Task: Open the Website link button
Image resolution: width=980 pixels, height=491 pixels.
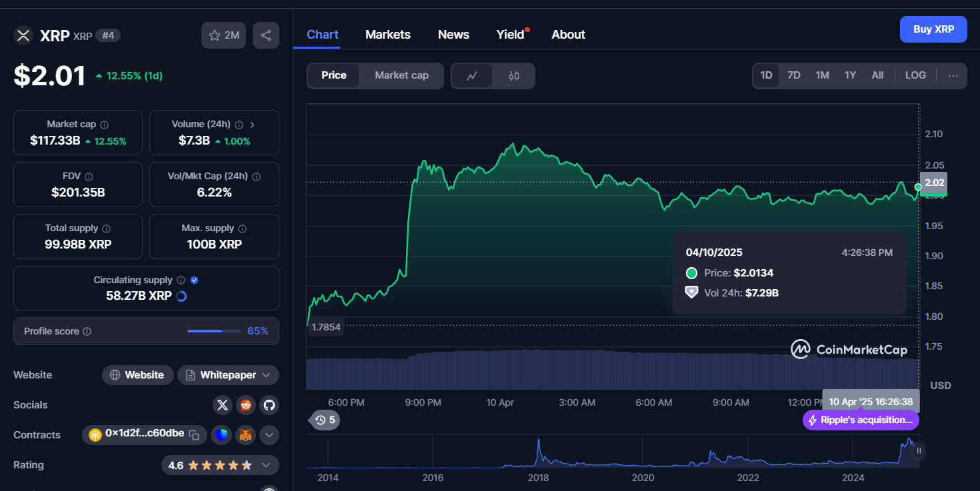Action: (x=138, y=375)
